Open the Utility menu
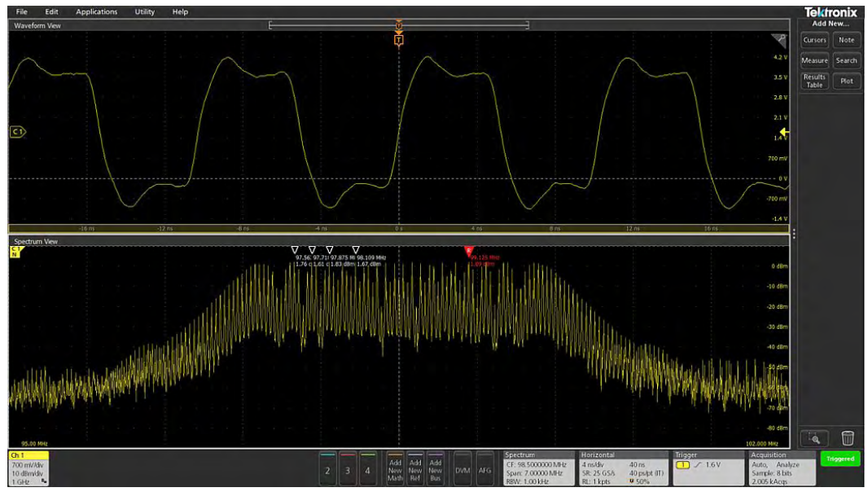The width and height of the screenshot is (868, 492). pos(144,11)
